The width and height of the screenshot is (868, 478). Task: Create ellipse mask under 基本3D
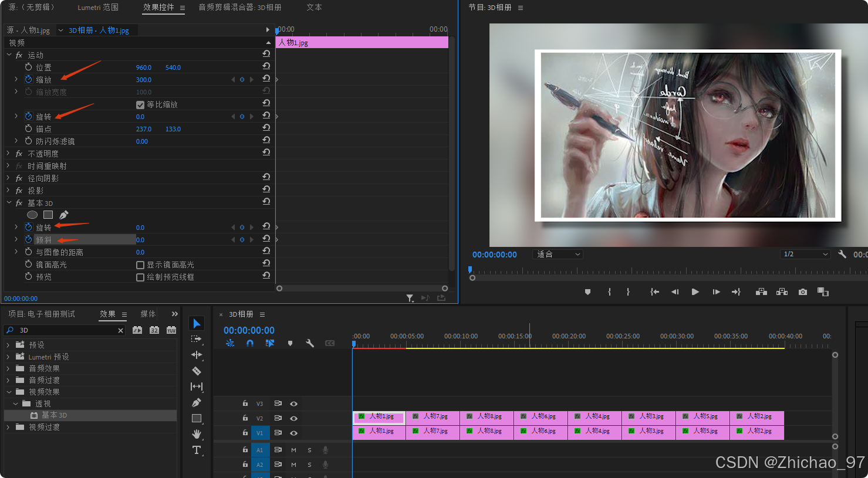pyautogui.click(x=32, y=215)
